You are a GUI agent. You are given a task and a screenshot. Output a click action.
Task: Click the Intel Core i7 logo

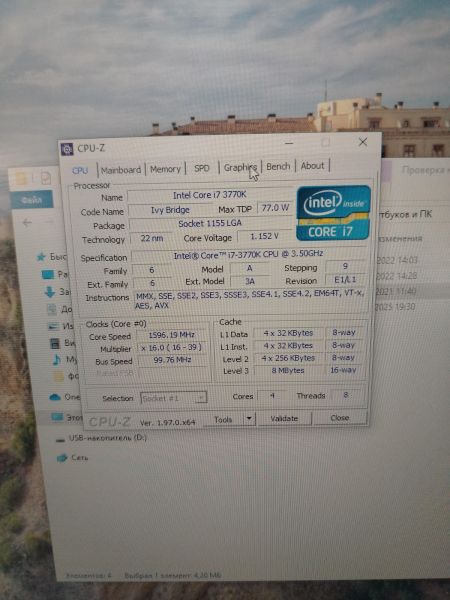333,213
